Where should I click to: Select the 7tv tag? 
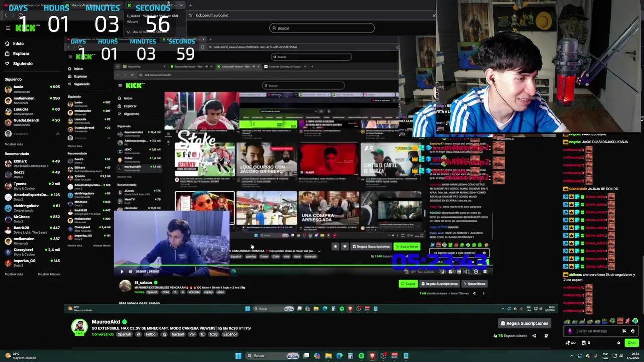192,334
